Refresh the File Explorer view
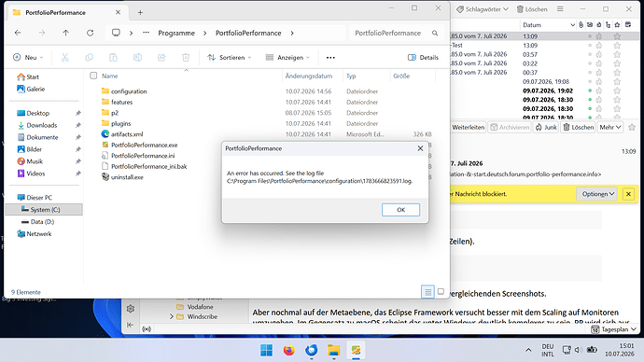The height and width of the screenshot is (362, 644). pos(90,33)
